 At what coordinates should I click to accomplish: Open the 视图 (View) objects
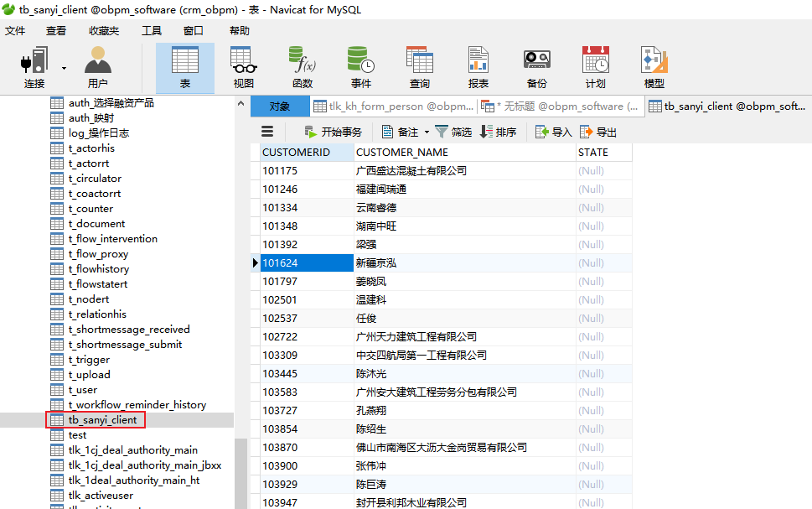243,68
